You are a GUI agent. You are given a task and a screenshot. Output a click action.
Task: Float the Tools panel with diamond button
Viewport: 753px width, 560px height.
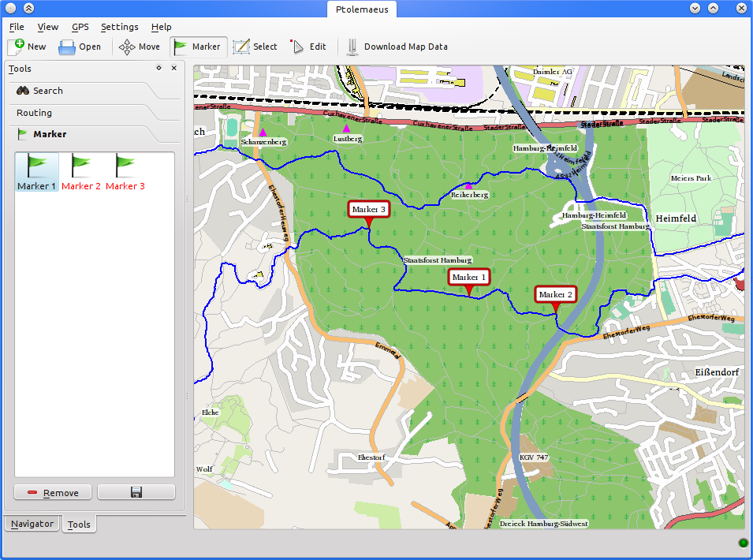pos(158,69)
